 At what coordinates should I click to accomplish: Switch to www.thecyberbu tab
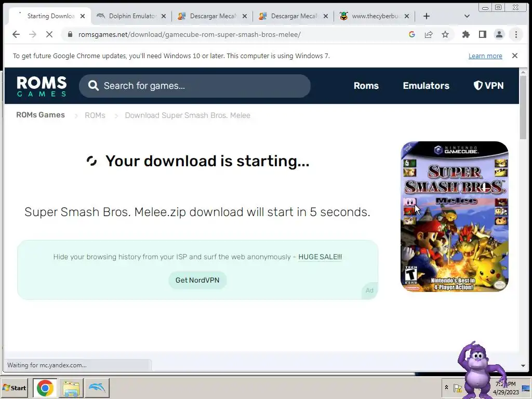click(375, 16)
